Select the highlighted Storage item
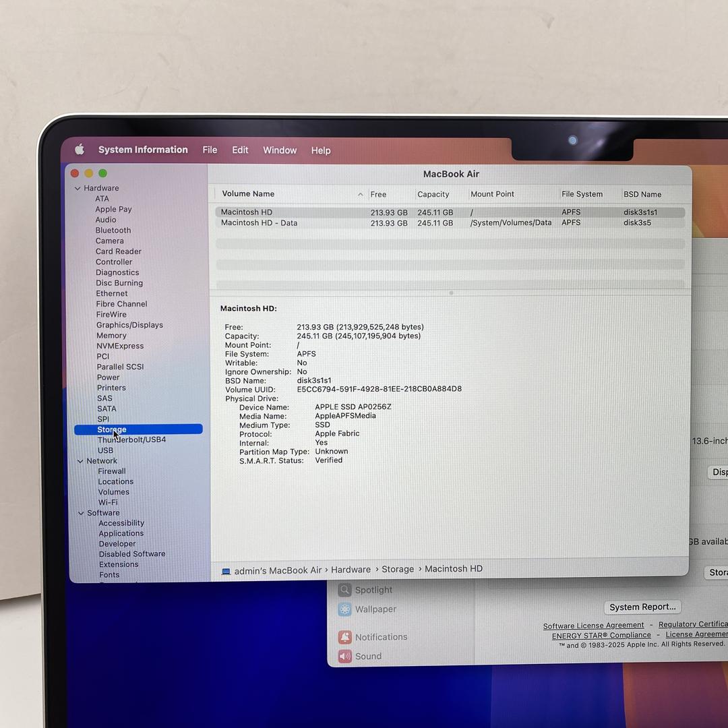Image resolution: width=728 pixels, height=728 pixels. point(138,429)
